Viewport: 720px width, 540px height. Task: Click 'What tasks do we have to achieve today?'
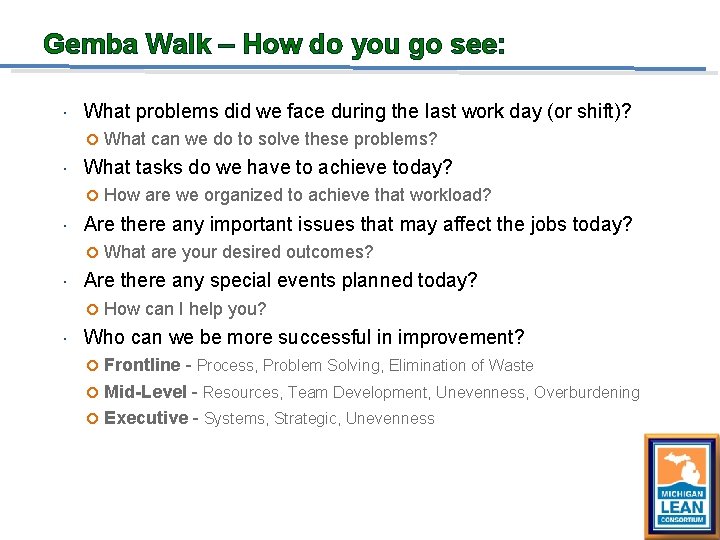(268, 167)
